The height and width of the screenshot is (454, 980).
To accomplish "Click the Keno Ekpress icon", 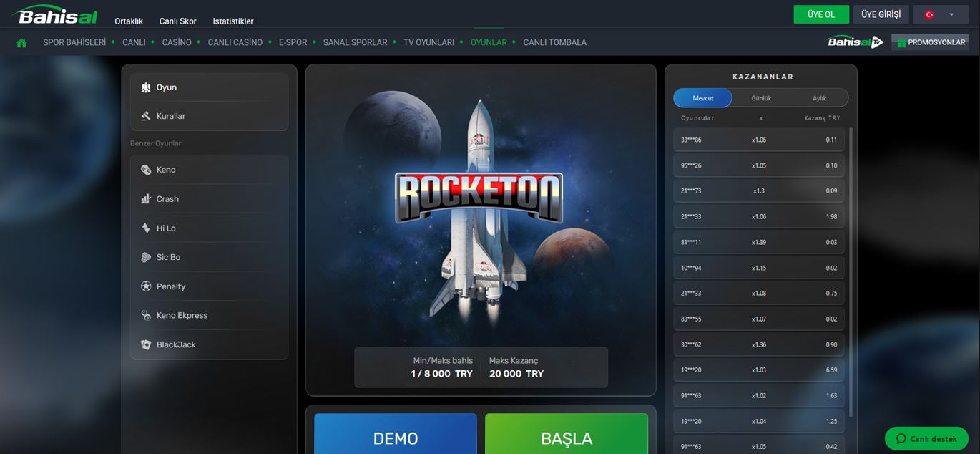I will point(146,315).
